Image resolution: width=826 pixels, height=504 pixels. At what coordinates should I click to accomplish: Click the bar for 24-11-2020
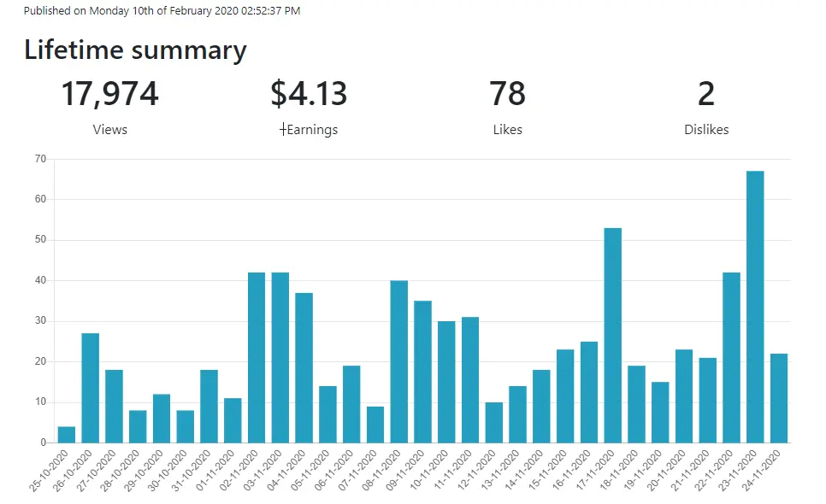(x=779, y=398)
